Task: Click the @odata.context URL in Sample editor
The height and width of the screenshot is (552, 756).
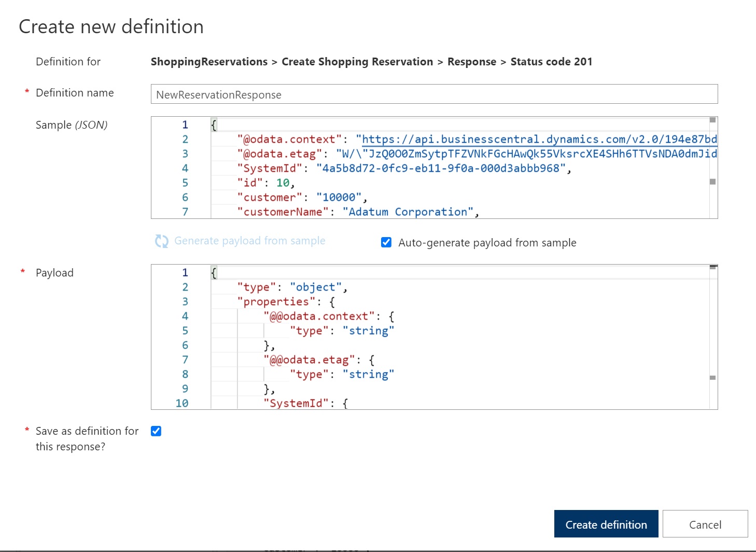Action: 539,140
